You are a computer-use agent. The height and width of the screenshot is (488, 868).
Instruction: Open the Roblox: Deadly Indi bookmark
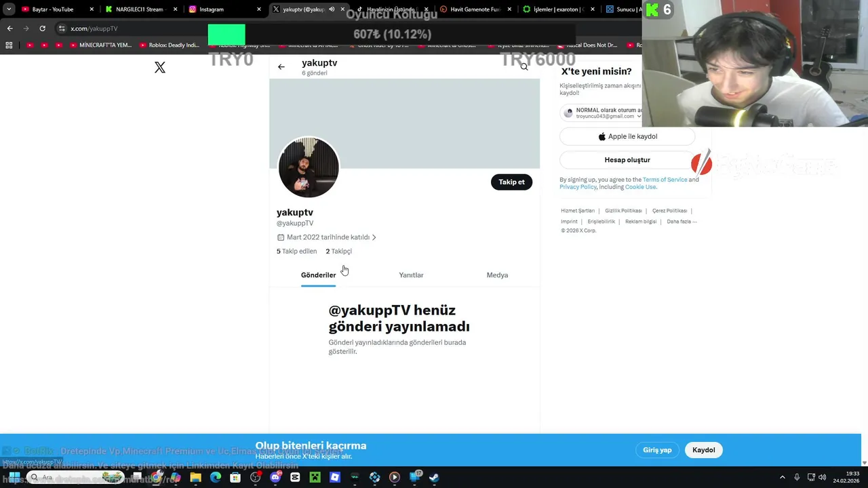pyautogui.click(x=170, y=45)
